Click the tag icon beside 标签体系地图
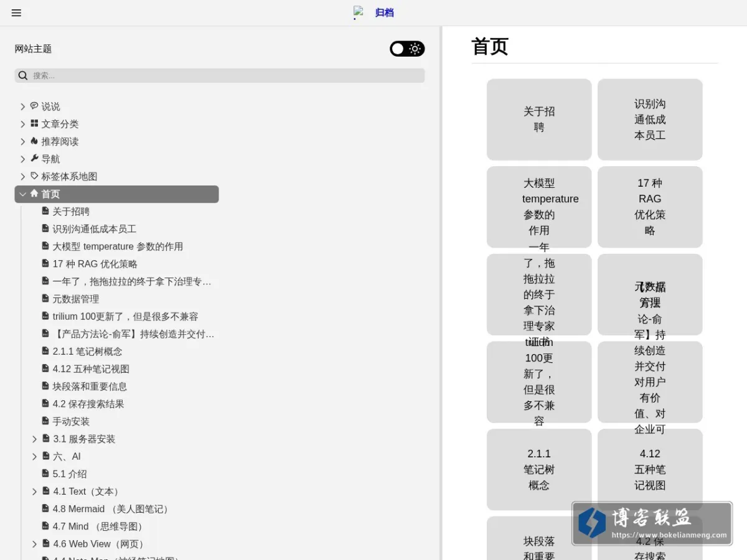The image size is (747, 560). (x=34, y=175)
